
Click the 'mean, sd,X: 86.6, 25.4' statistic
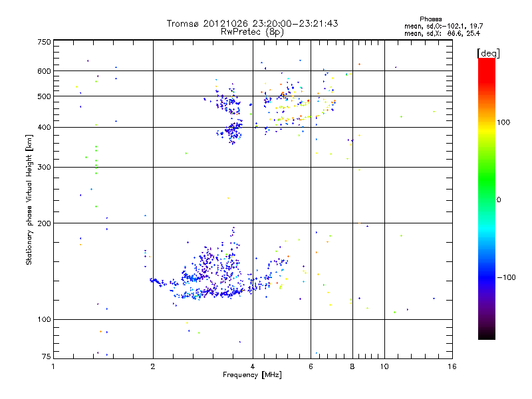pyautogui.click(x=442, y=33)
